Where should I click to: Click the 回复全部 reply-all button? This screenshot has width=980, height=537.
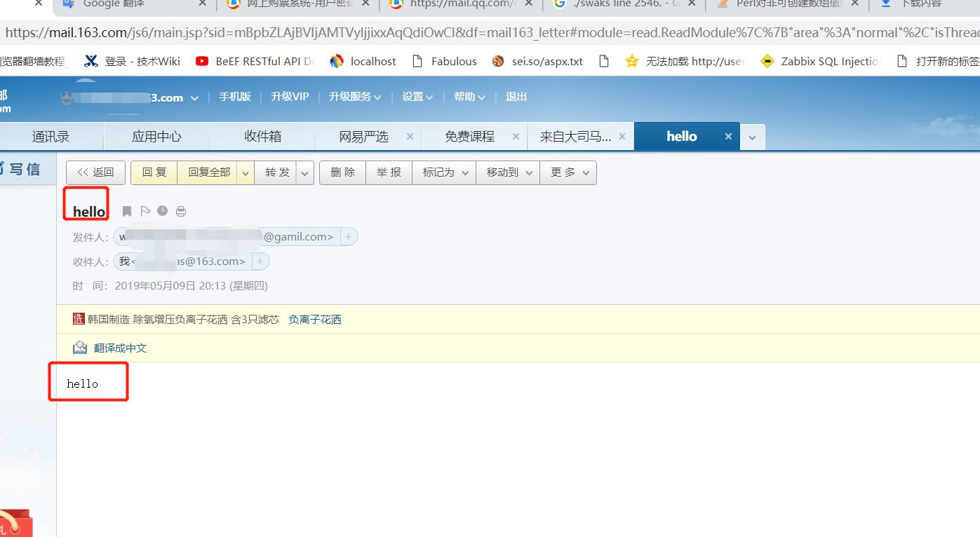click(208, 172)
